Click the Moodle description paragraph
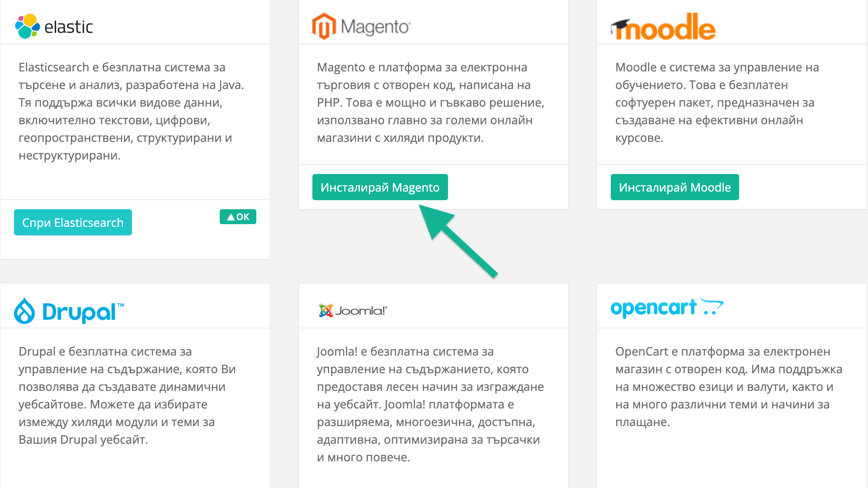The width and height of the screenshot is (868, 488). [x=717, y=103]
